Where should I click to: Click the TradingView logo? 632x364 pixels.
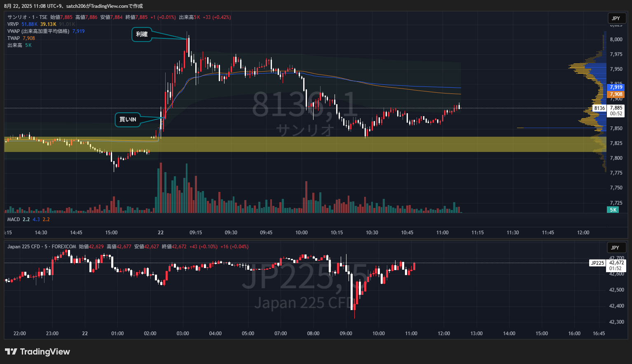[37, 352]
